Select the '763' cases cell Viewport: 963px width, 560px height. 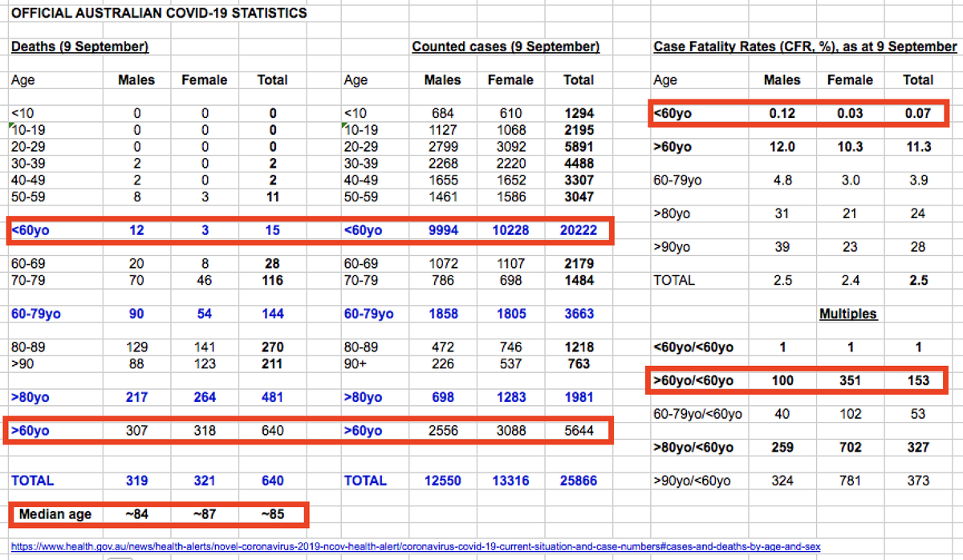click(578, 363)
